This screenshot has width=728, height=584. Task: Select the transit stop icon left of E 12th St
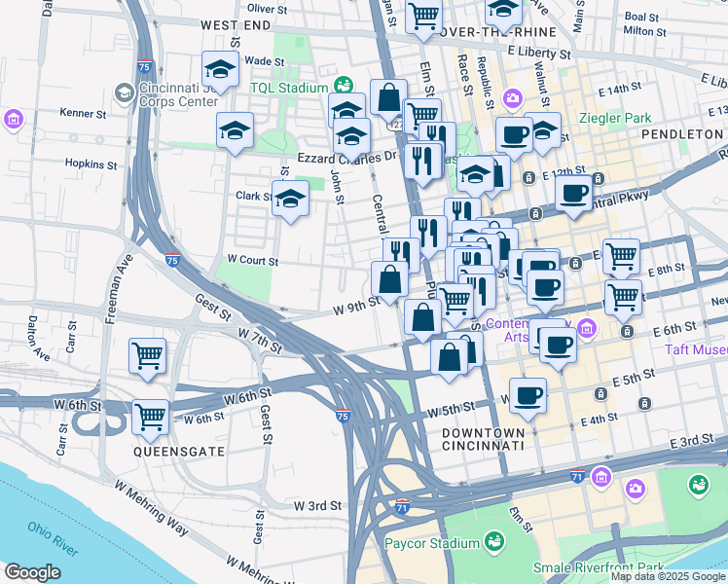click(528, 177)
